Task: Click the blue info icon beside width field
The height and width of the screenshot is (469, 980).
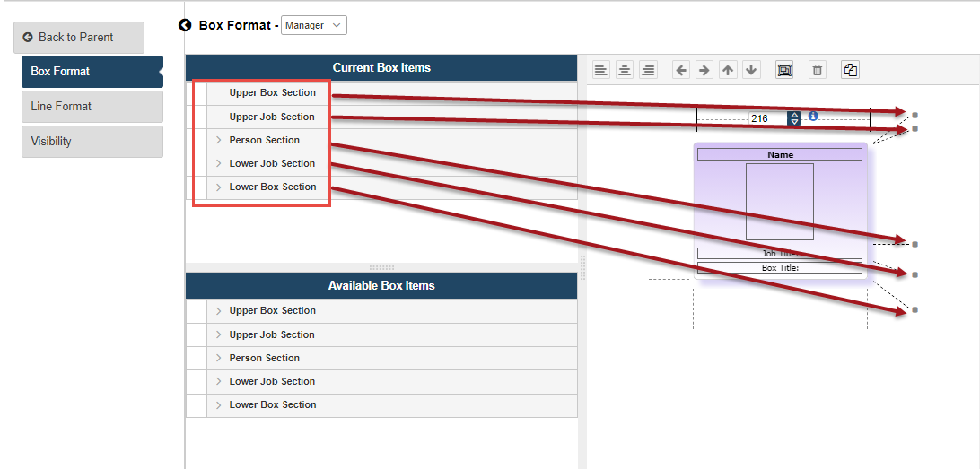Action: pos(812,117)
